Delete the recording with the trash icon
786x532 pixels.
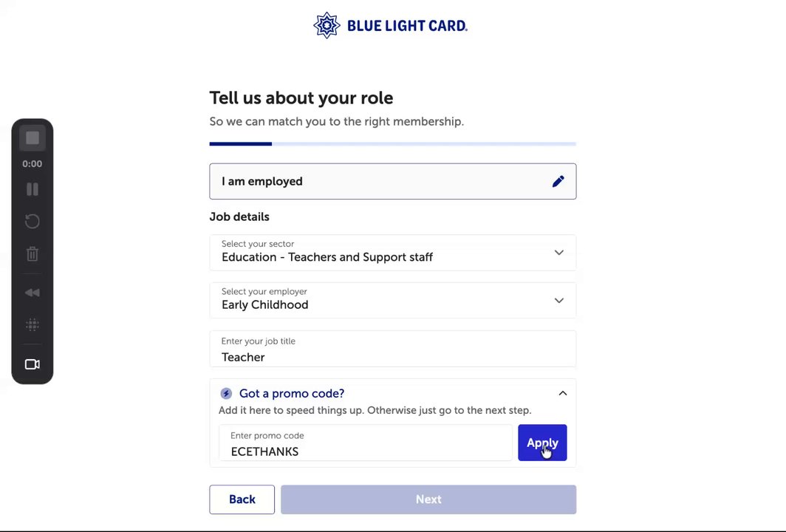coord(33,253)
